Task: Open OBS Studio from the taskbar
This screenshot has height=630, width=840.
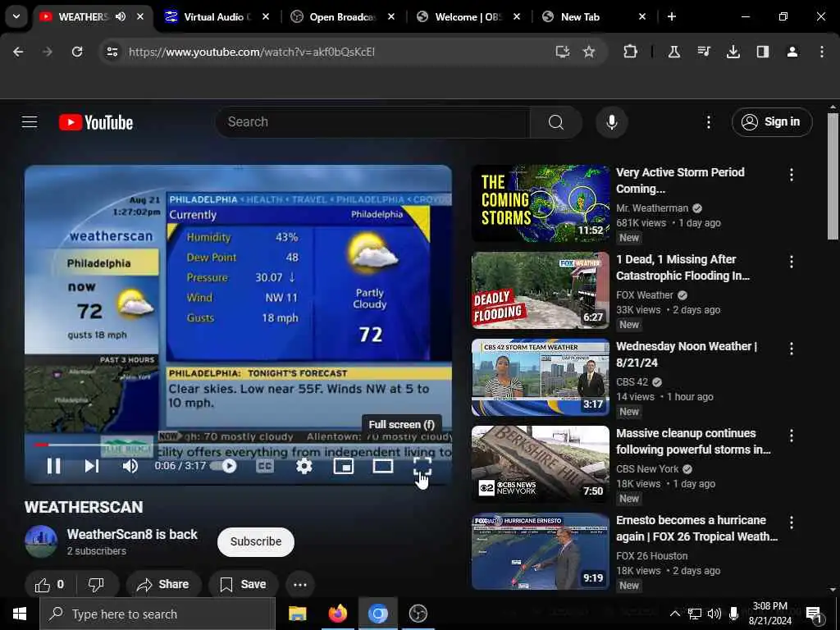Action: pos(418,614)
